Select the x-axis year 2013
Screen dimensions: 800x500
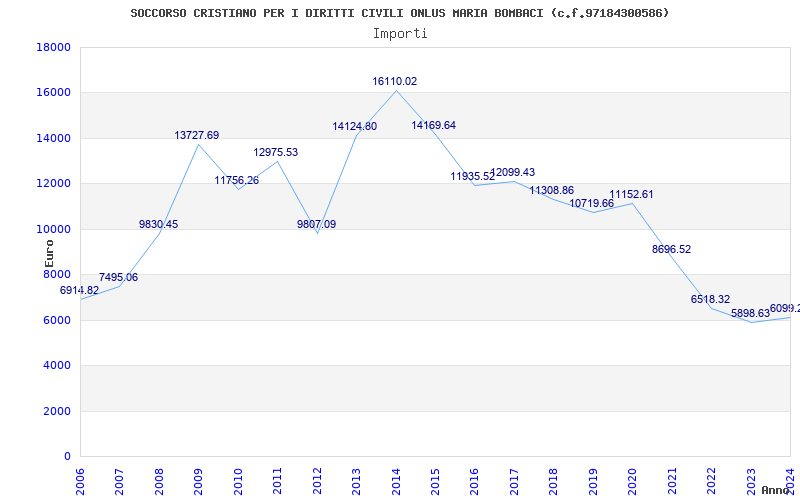[356, 481]
